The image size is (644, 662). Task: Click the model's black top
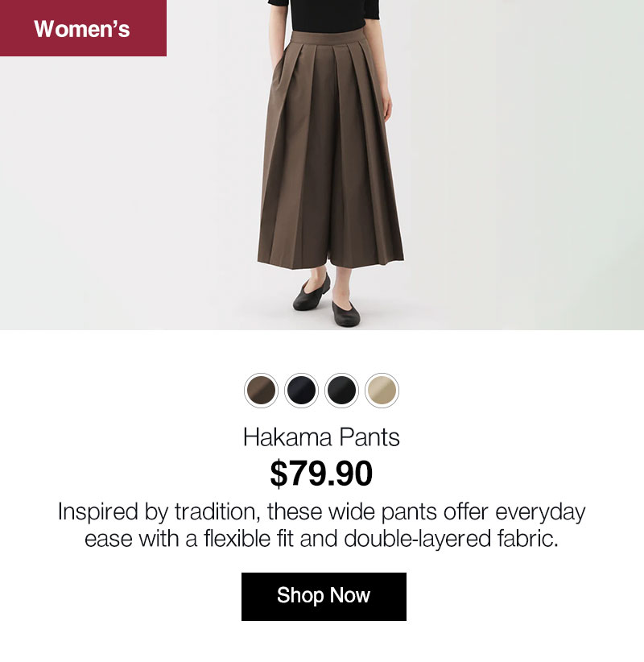coord(324,15)
